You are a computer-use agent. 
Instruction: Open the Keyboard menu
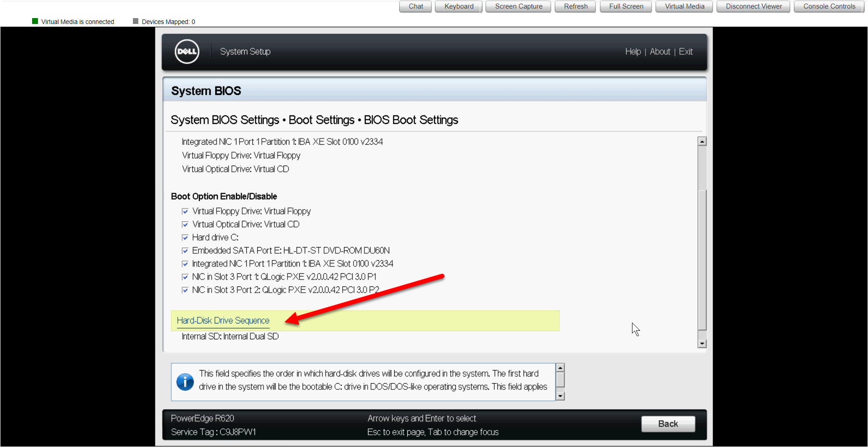pyautogui.click(x=458, y=6)
